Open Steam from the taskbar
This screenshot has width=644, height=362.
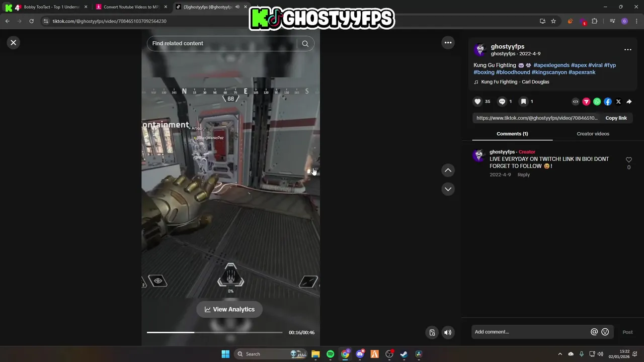point(404,354)
